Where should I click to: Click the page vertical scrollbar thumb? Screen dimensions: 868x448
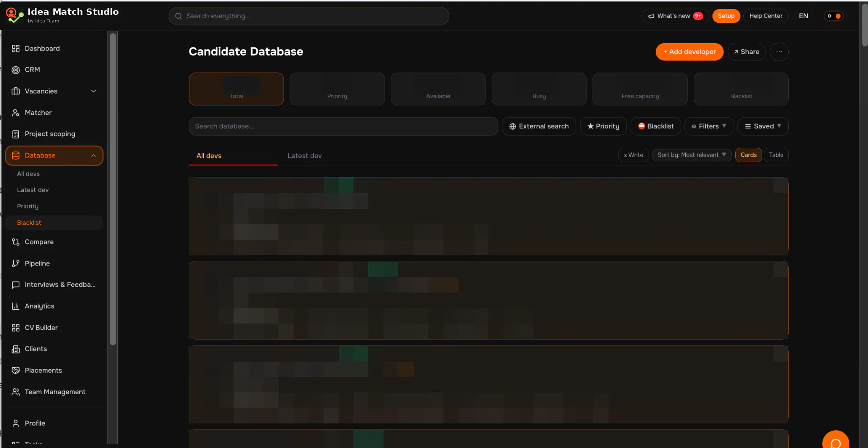pyautogui.click(x=865, y=25)
